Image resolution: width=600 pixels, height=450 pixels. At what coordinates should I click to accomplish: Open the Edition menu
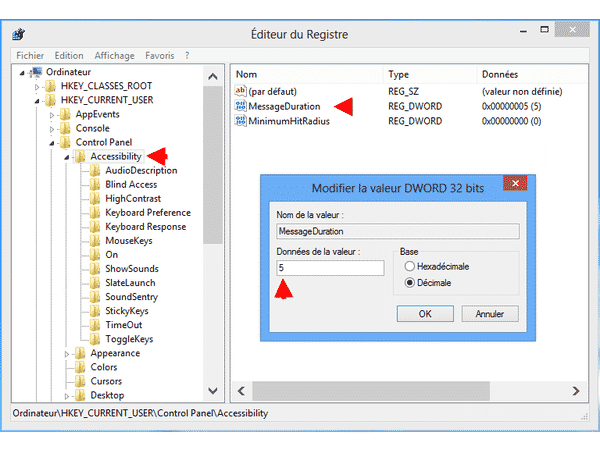click(69, 55)
